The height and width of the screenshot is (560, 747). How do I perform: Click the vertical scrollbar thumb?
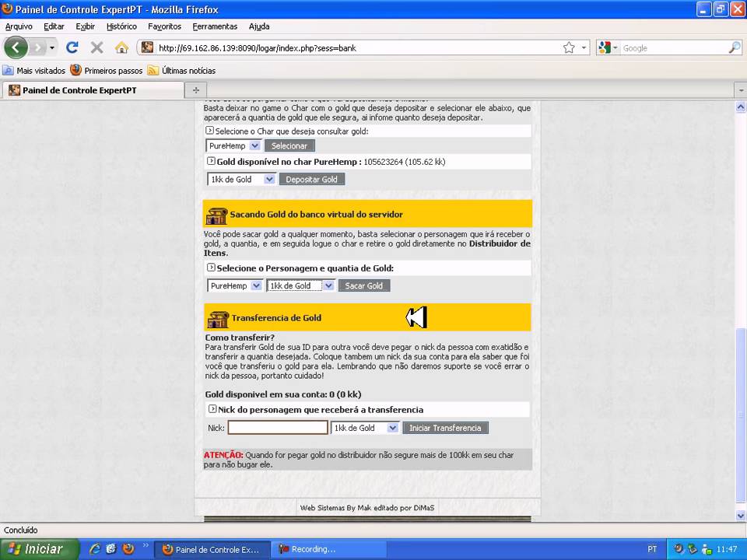pyautogui.click(x=740, y=415)
